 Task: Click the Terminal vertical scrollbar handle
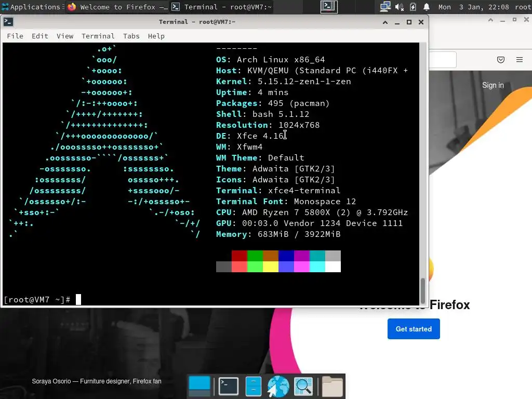tap(423, 290)
